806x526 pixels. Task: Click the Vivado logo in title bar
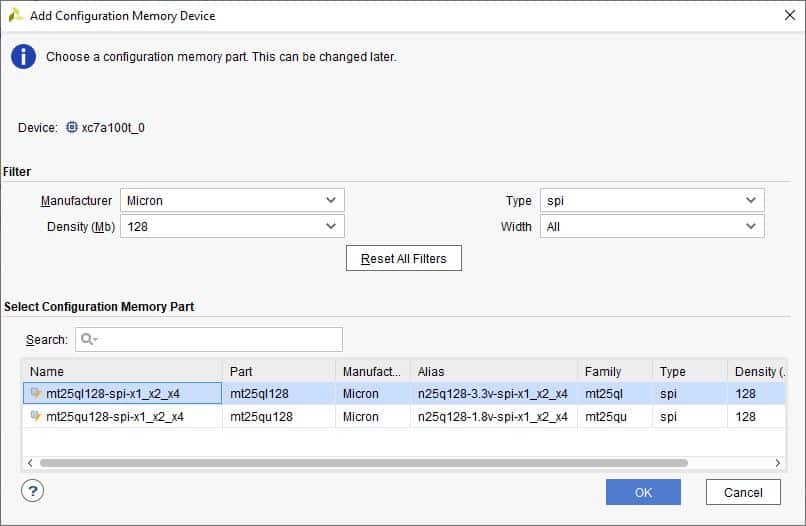click(15, 15)
